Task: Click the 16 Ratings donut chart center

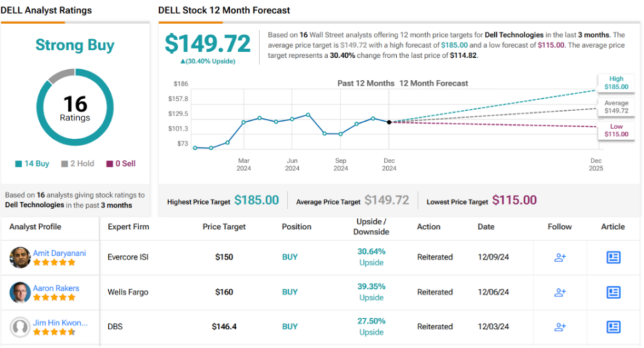Action: coord(75,107)
